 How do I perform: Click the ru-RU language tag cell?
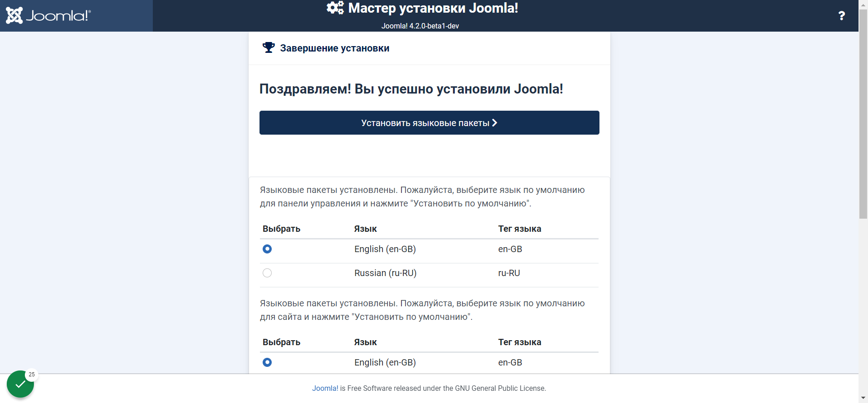point(509,273)
